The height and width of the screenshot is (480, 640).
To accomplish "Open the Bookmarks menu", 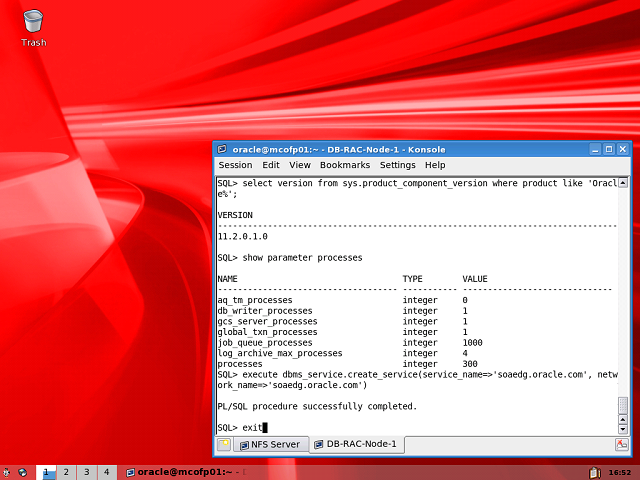I will (x=345, y=165).
